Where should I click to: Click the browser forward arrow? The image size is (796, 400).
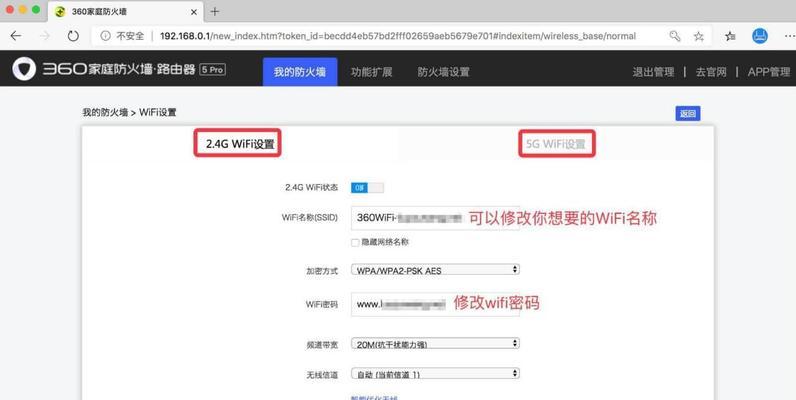[x=45, y=36]
